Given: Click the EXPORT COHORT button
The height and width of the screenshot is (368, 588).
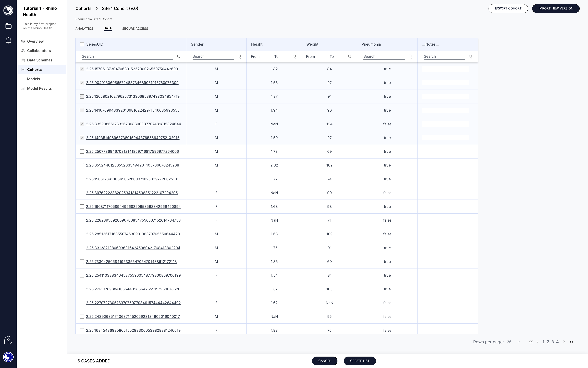Looking at the screenshot, I should pos(508,8).
